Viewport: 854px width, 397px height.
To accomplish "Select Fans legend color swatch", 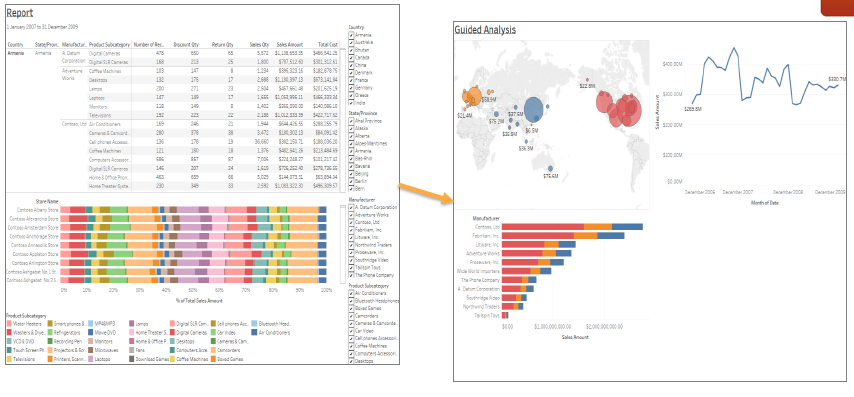I will pyautogui.click(x=132, y=350).
